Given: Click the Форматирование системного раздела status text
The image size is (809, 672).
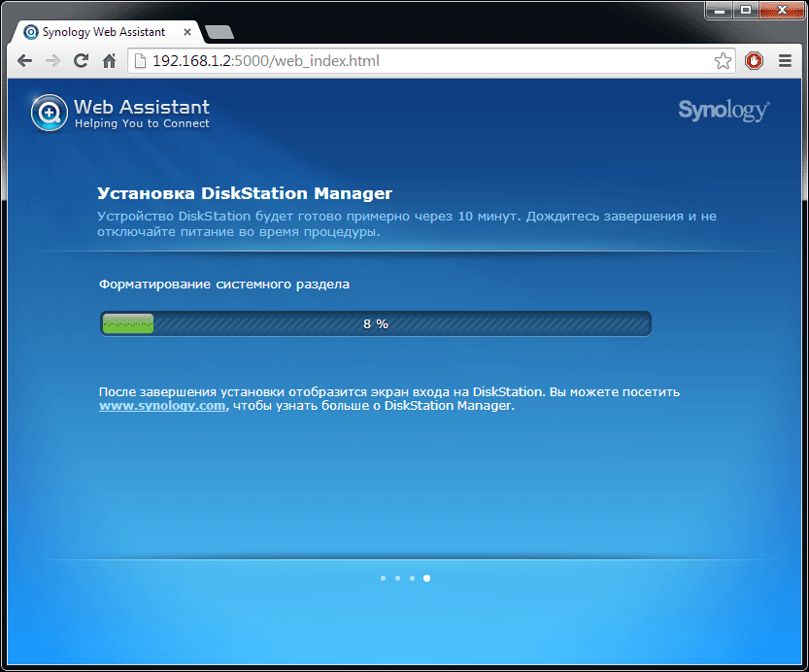Looking at the screenshot, I should pos(224,285).
